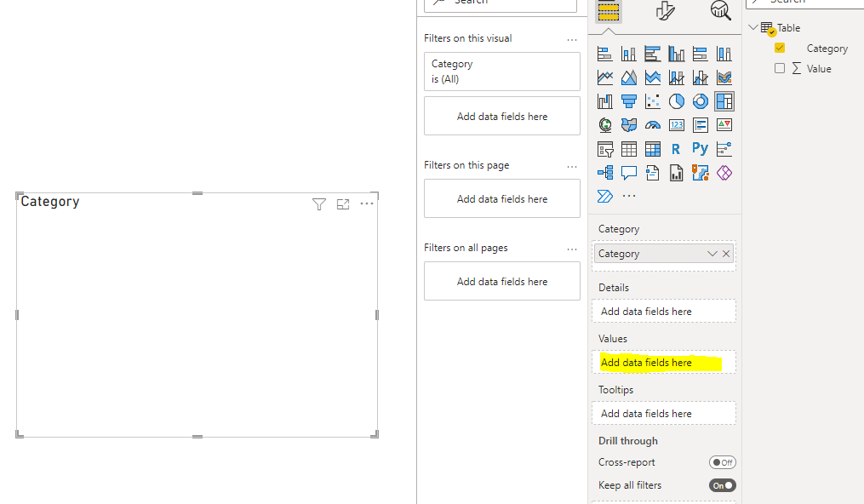Select the clustered bar chart visual

652,54
